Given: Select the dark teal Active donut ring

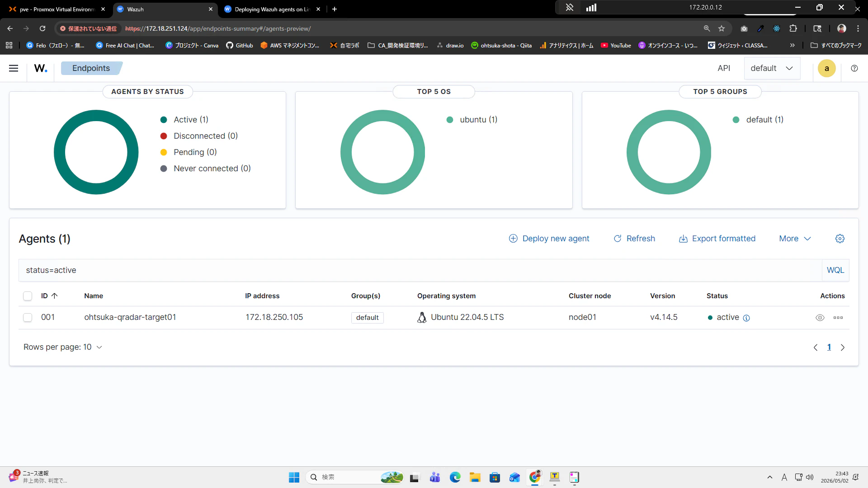Looking at the screenshot, I should 59,152.
